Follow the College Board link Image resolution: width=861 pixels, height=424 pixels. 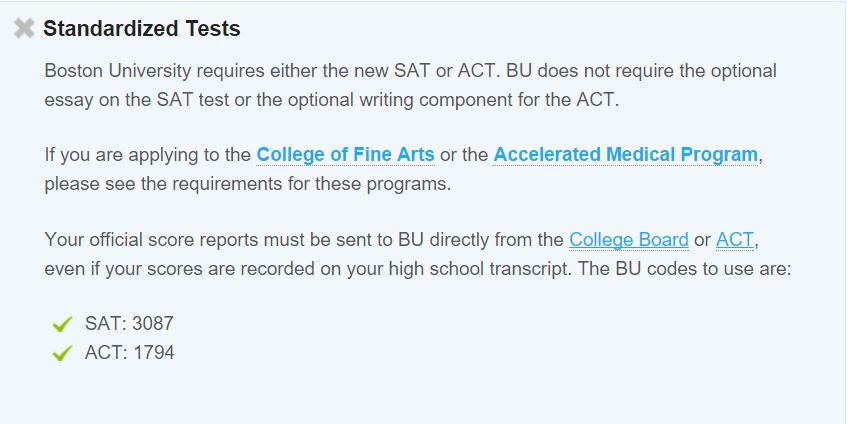[629, 240]
